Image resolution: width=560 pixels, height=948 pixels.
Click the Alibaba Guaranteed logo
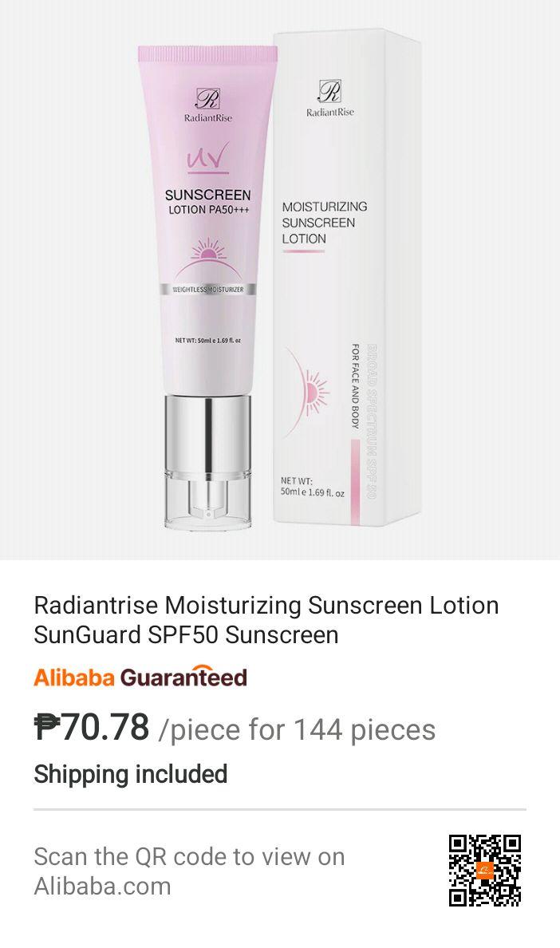tap(140, 677)
